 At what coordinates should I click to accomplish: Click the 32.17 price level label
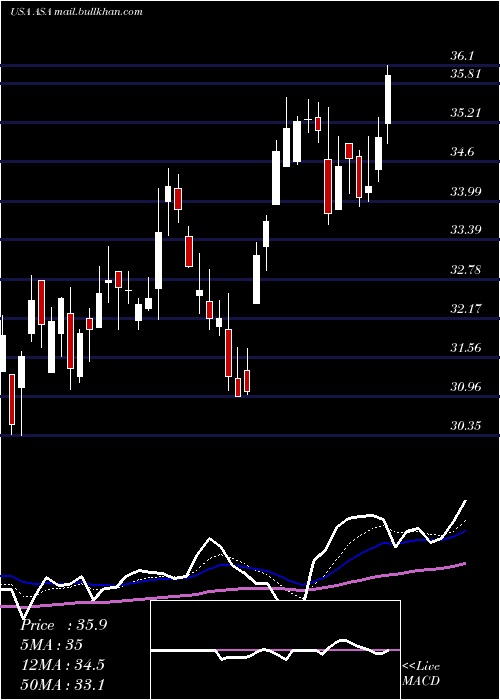tap(465, 308)
